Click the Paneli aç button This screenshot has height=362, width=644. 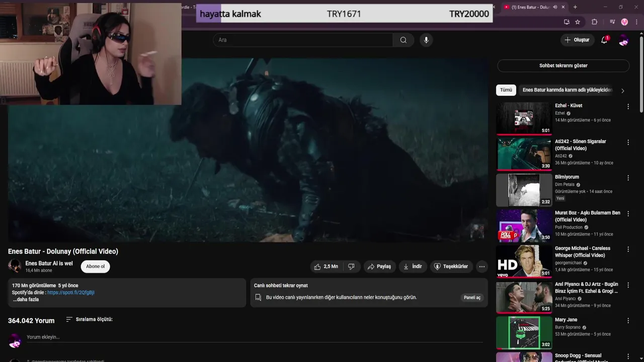pos(472,298)
